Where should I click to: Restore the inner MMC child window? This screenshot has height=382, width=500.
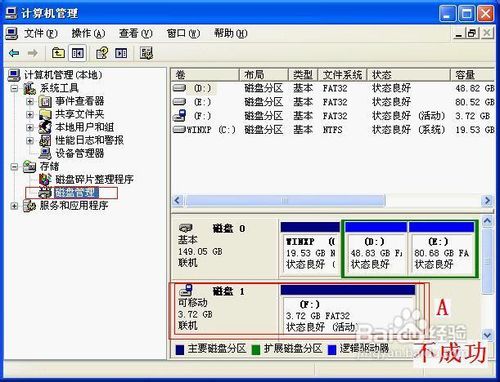coord(472,33)
